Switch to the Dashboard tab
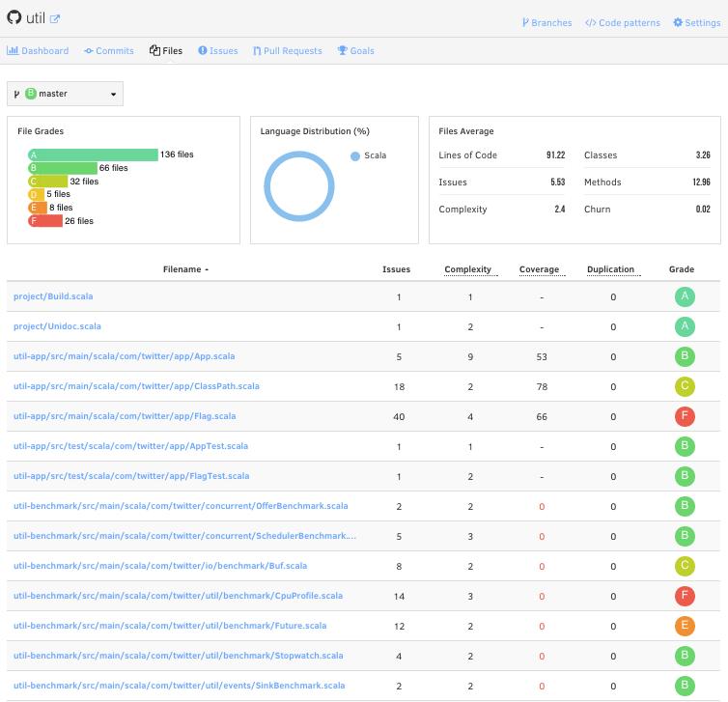The image size is (728, 702). 38,50
